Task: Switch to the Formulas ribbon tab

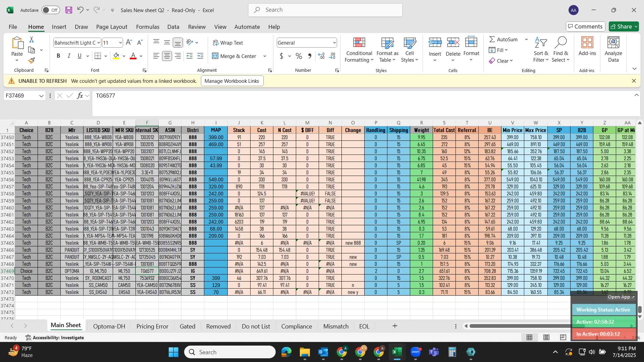Action: tap(148, 27)
